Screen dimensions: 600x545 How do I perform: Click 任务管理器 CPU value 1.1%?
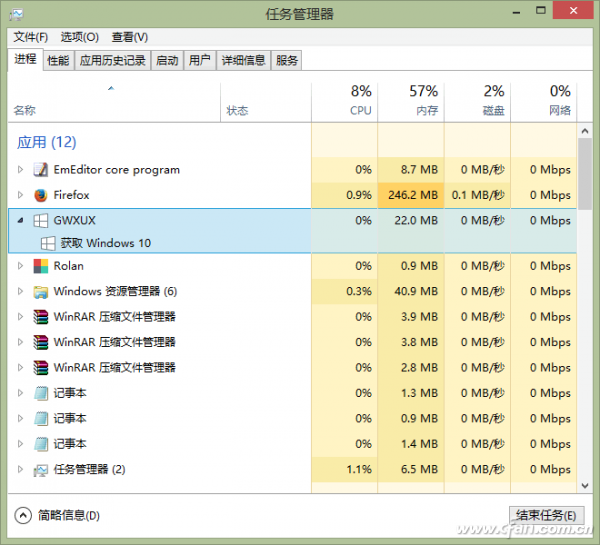359,470
